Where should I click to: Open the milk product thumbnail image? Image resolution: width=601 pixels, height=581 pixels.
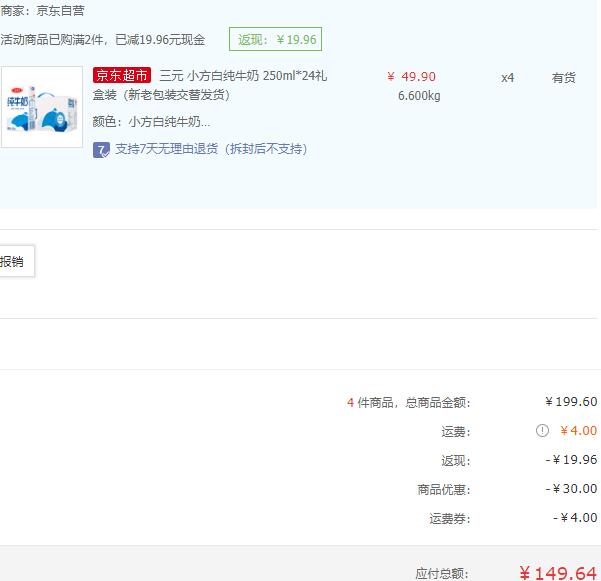click(x=42, y=107)
